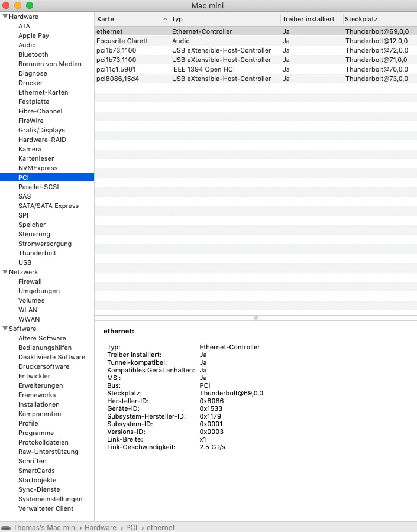
Task: Select SATA/SATA Express entry
Action: pos(49,206)
